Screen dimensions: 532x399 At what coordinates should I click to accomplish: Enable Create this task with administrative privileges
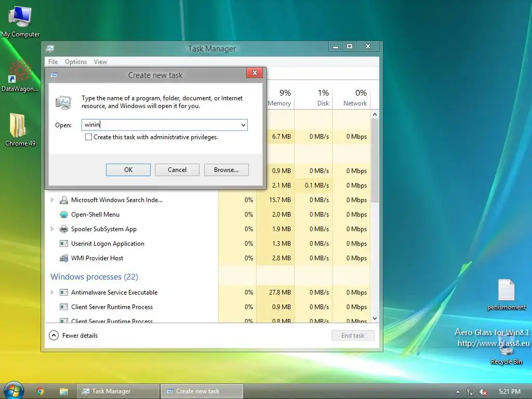pos(88,137)
